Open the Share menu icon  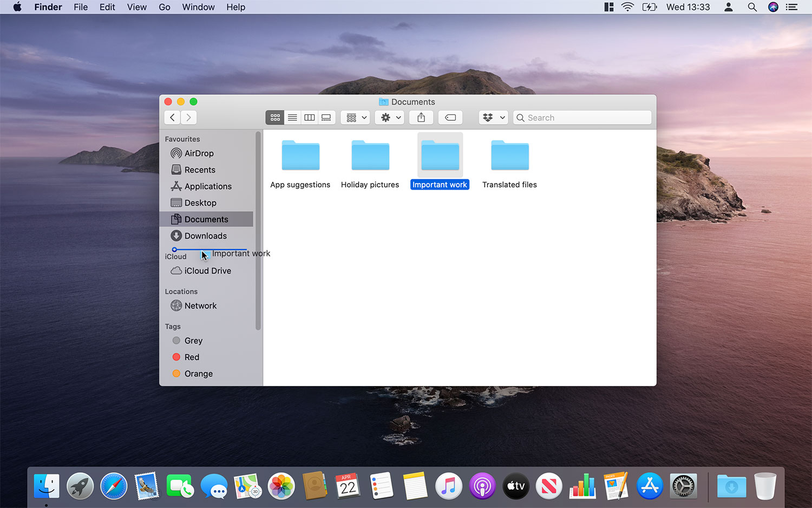point(421,117)
